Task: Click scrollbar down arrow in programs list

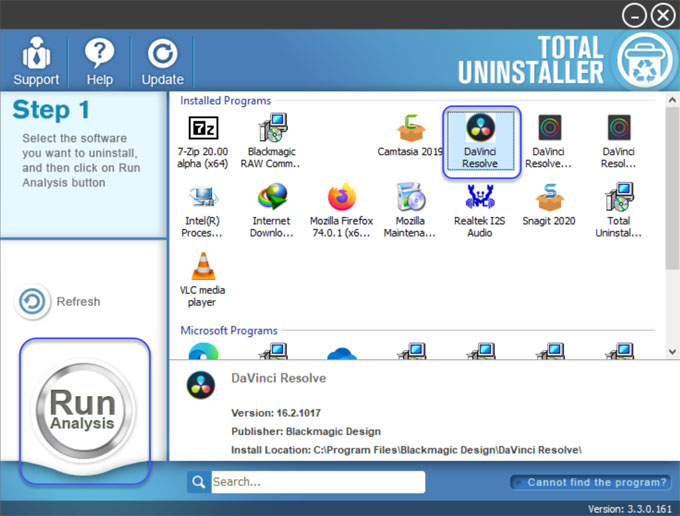Action: (672, 352)
